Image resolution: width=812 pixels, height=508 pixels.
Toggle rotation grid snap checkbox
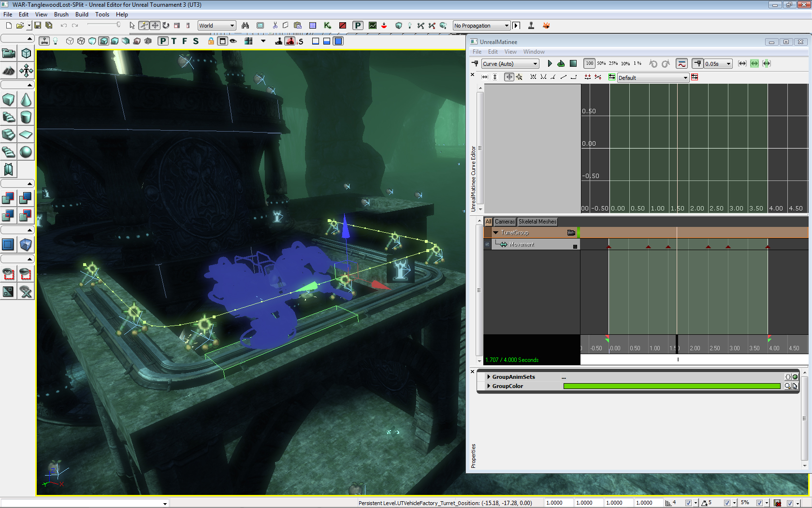[727, 503]
